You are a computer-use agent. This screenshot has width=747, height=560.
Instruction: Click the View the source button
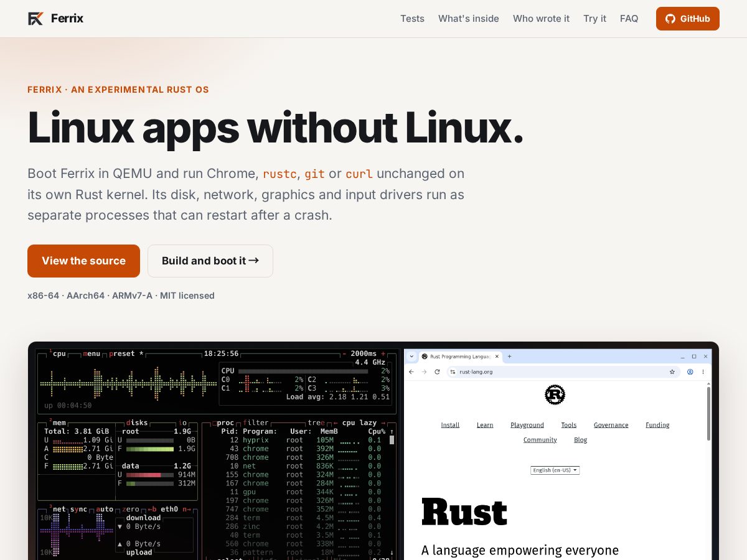83,261
